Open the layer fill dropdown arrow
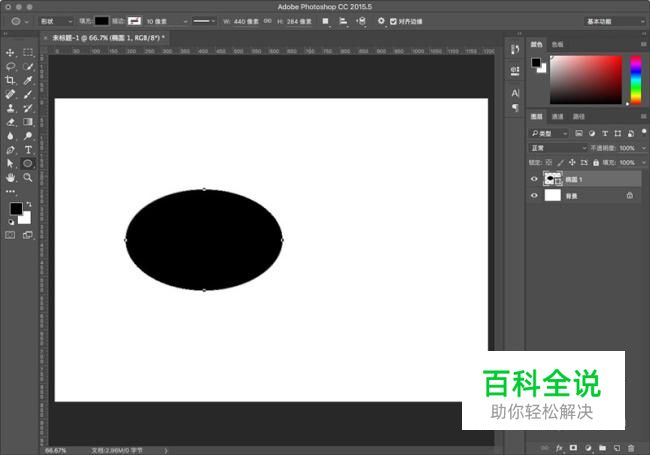This screenshot has height=455, width=650. click(643, 162)
